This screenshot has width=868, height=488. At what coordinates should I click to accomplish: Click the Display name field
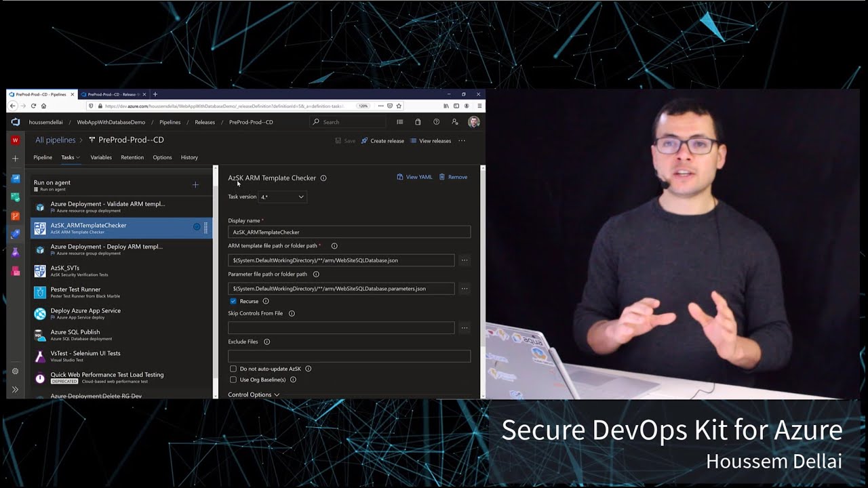(x=349, y=232)
